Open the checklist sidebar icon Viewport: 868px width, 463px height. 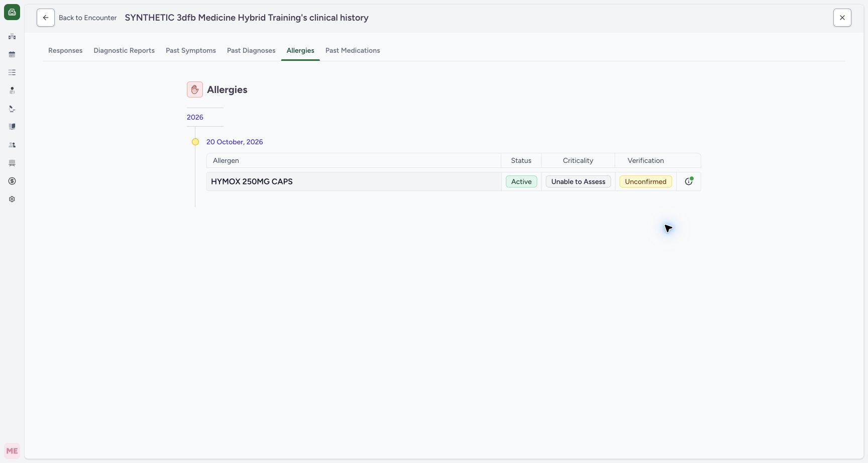(x=12, y=72)
